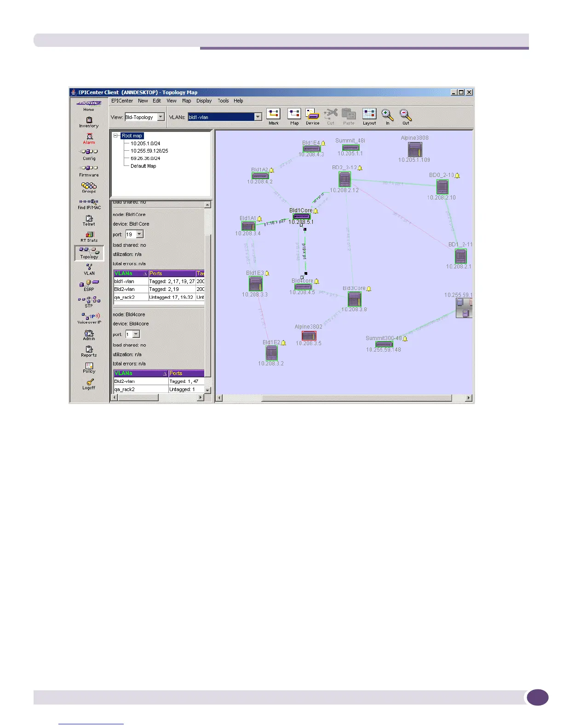Click the alarm bell next to Bld1Core
This screenshot has width=563, height=728.
click(x=316, y=211)
